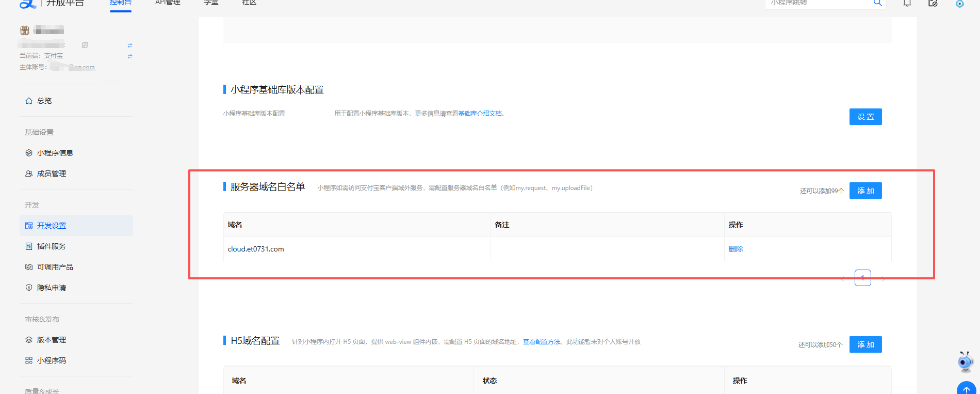Open 总览 in the sidebar
The width and height of the screenshot is (980, 394).
pyautogui.click(x=44, y=101)
